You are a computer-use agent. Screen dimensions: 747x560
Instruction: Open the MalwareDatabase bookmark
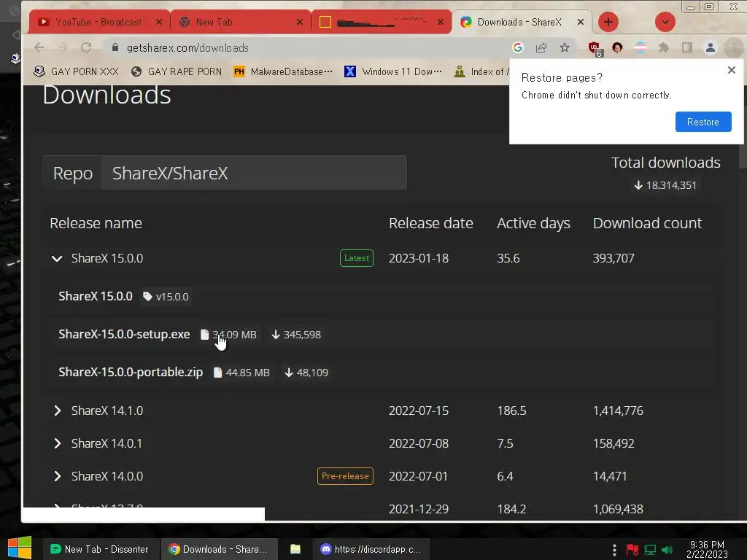click(x=283, y=71)
